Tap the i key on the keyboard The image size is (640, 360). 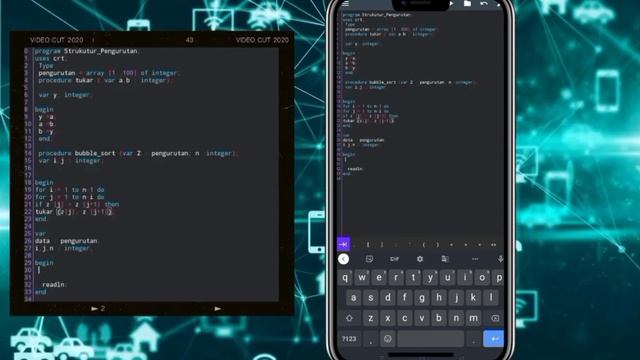[464, 278]
